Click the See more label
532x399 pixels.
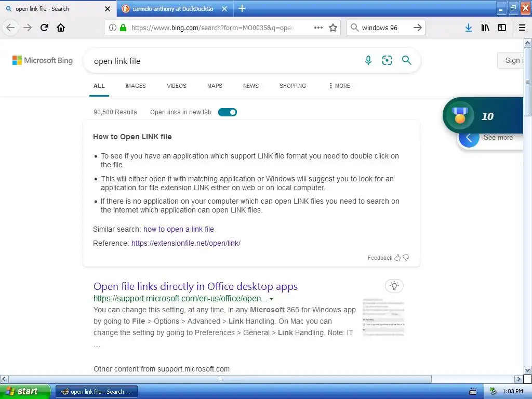point(498,137)
